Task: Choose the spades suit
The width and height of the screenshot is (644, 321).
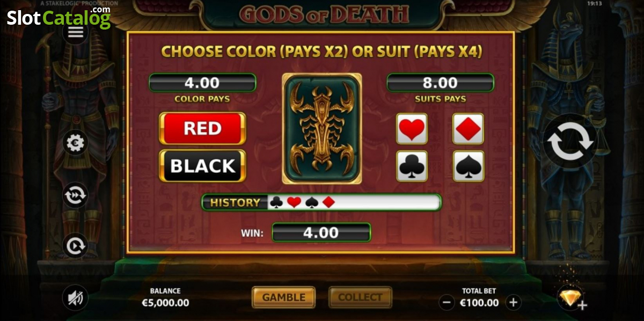Action: tap(468, 166)
